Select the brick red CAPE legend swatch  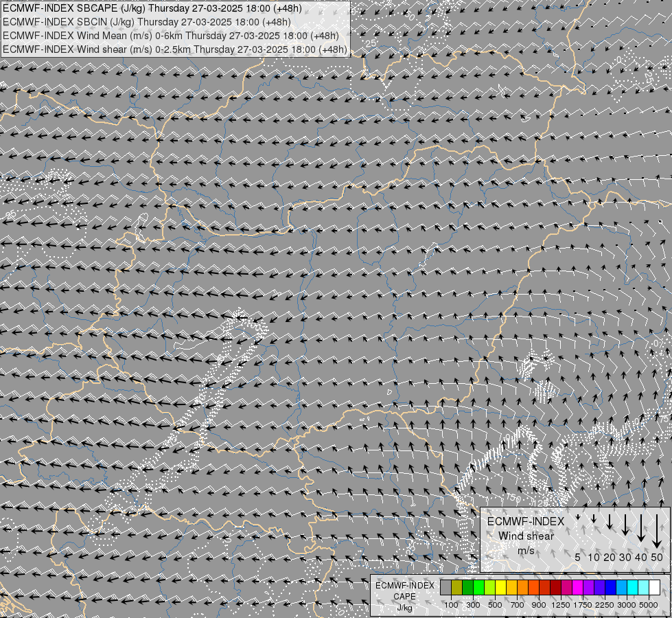545,587
